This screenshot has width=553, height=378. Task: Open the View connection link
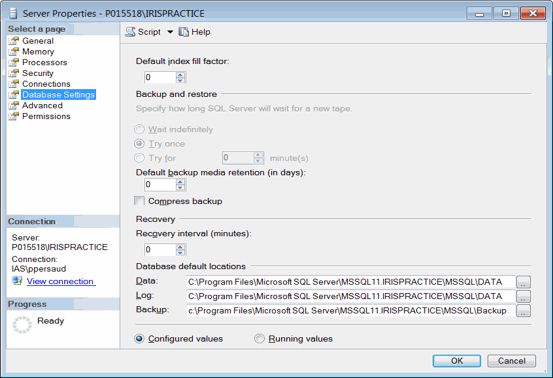coord(60,281)
